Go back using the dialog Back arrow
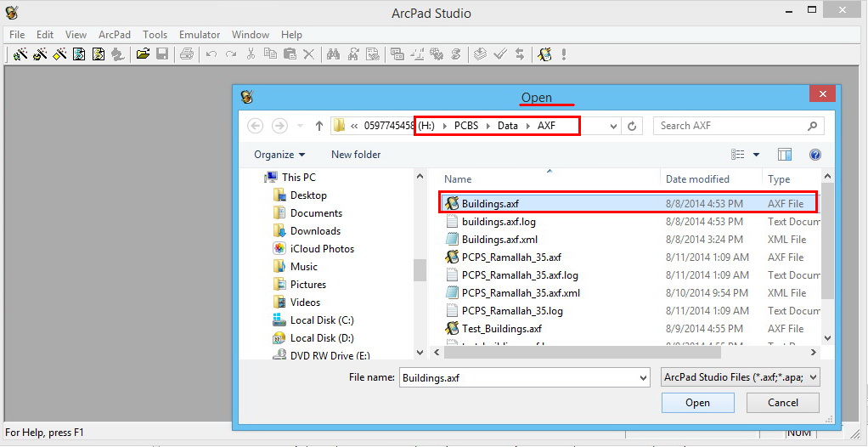868x447 pixels. click(255, 126)
